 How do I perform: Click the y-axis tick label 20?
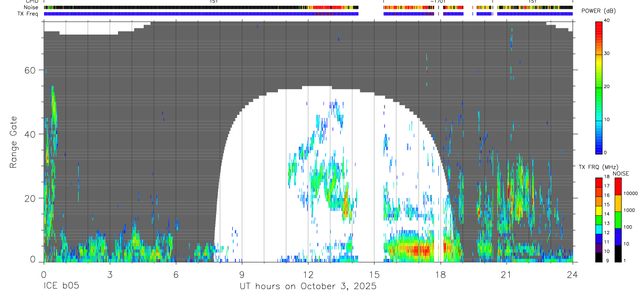(x=31, y=199)
